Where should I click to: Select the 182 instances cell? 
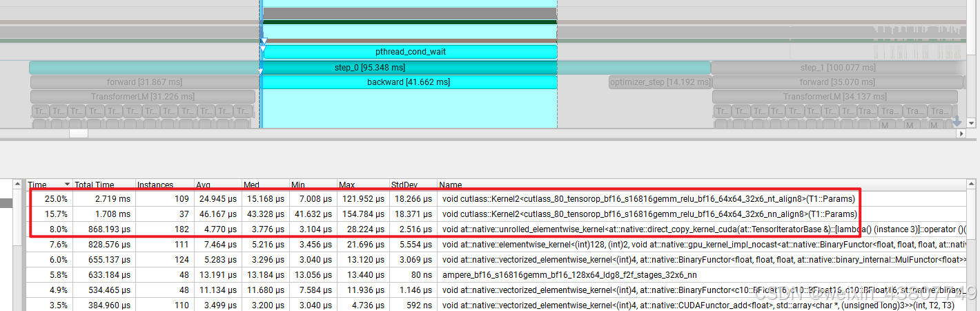(x=164, y=229)
